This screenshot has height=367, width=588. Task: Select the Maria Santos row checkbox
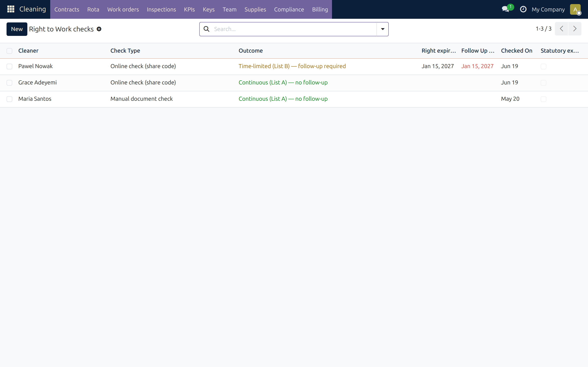(x=9, y=99)
